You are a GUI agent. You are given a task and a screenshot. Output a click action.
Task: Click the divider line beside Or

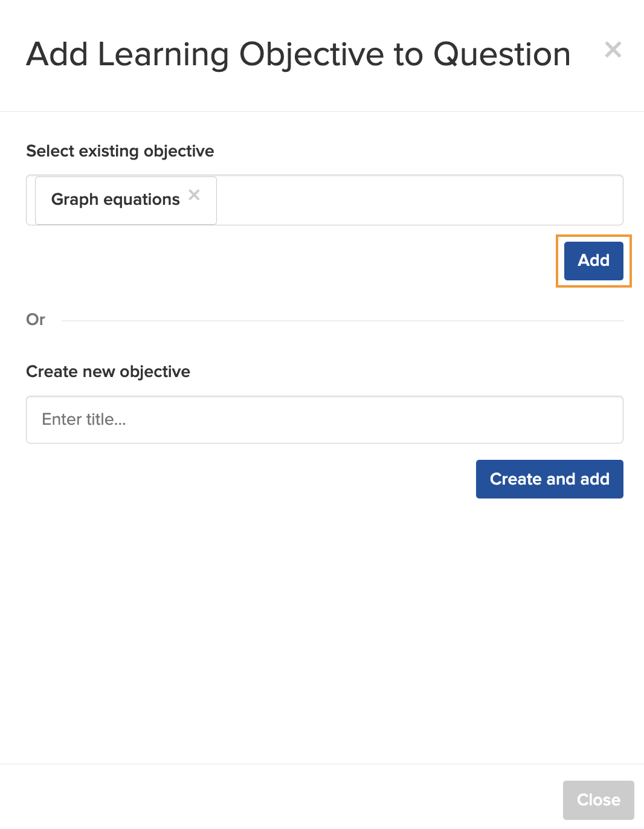tap(343, 320)
